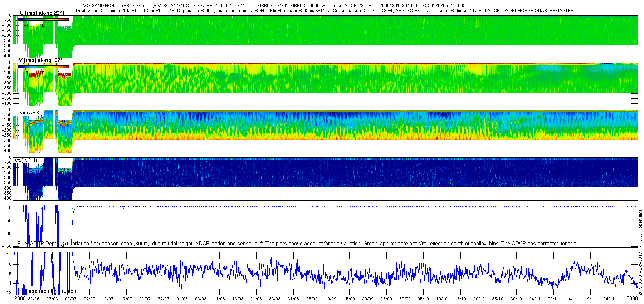
Task: Click the V velocity panel color bar
Action: pyautogui.click(x=43, y=67)
